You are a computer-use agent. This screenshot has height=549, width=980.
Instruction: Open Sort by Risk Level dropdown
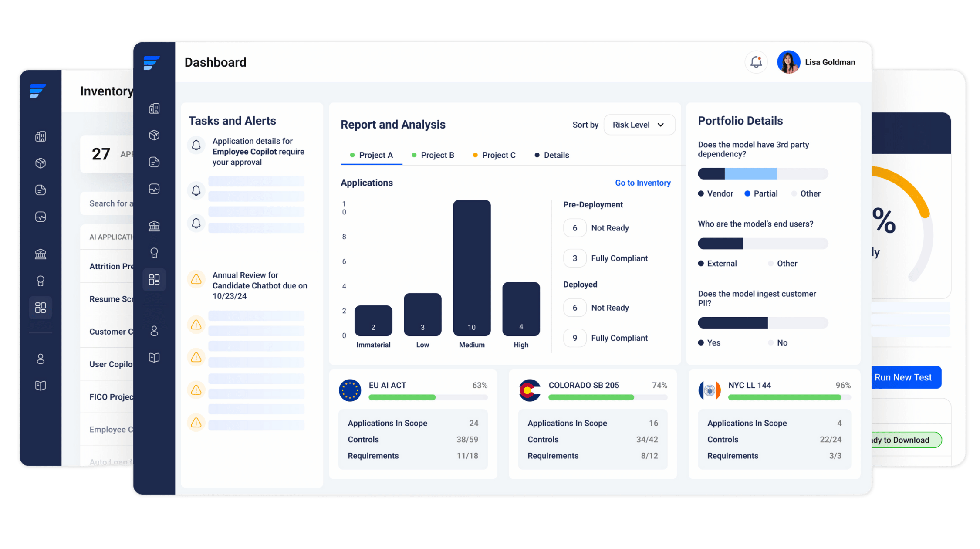(x=635, y=124)
